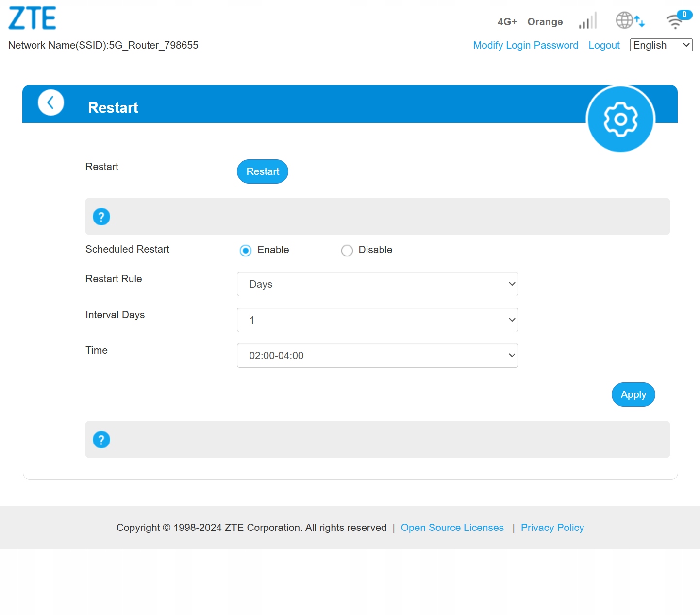
Task: Open help icon below Apply button
Action: coord(101,440)
